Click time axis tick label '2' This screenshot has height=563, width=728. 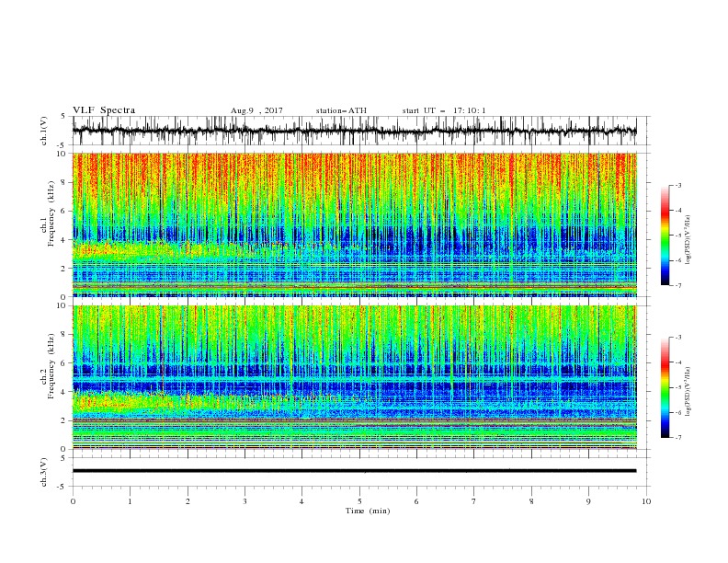[x=188, y=501]
